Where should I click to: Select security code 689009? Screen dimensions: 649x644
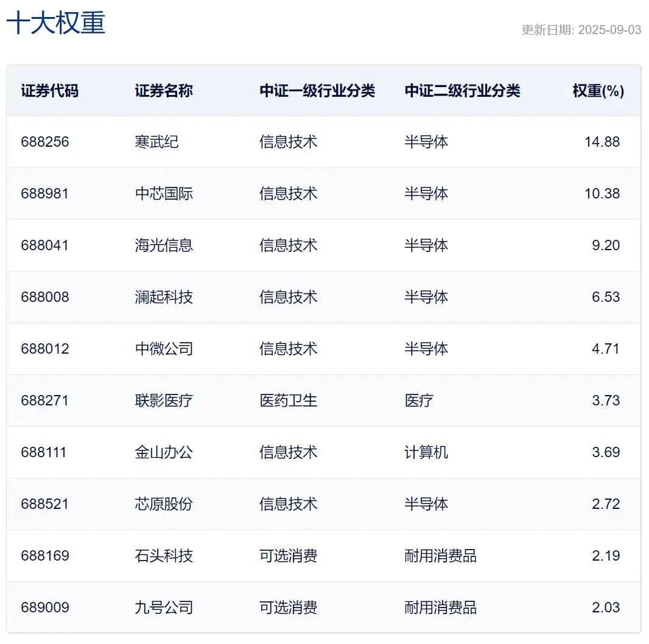[45, 607]
